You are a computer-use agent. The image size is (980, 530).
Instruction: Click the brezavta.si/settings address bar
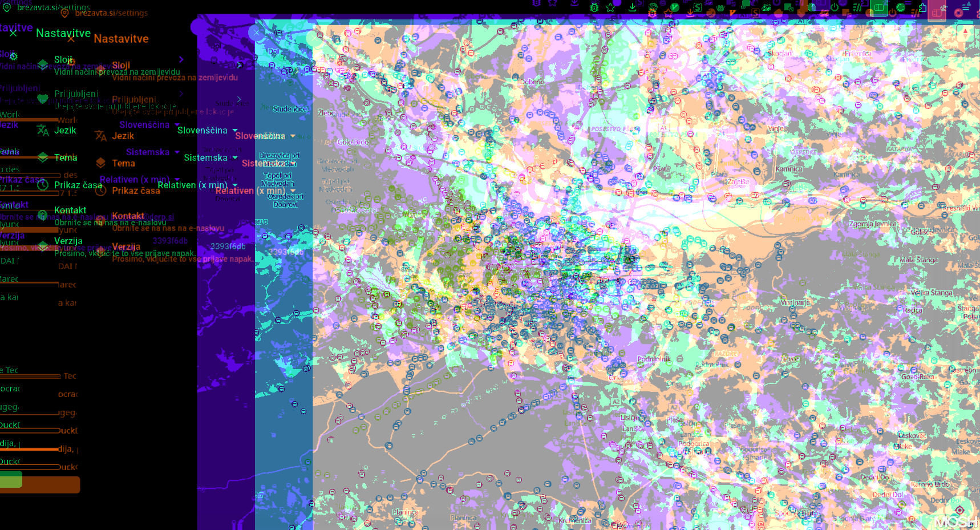pyautogui.click(x=54, y=7)
